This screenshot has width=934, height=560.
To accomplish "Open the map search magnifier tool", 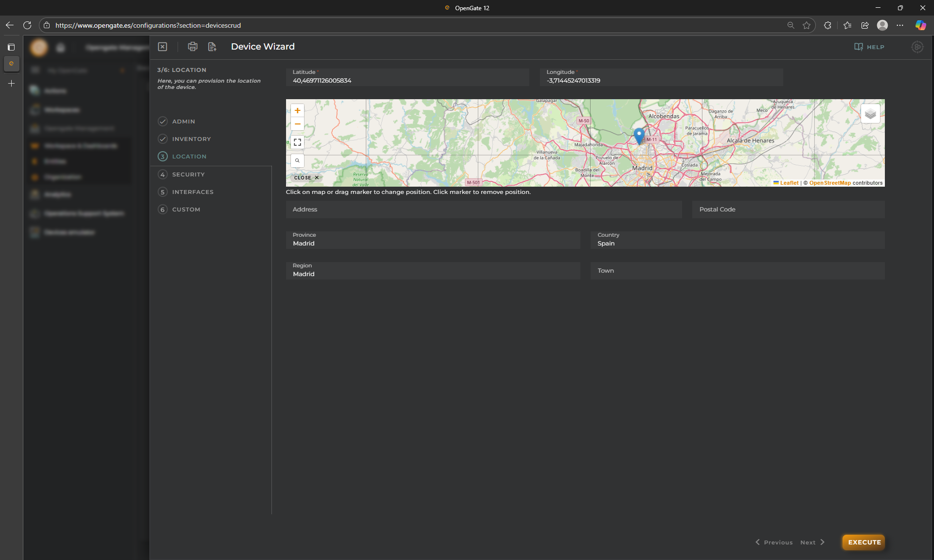I will (297, 160).
